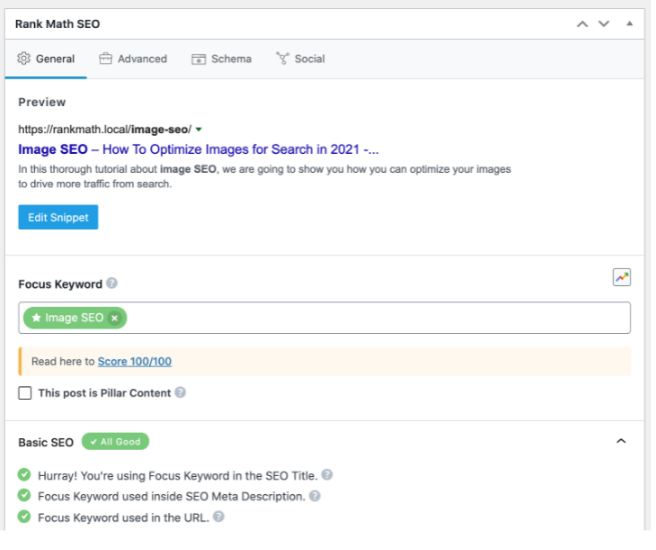Click the Rank Math SEO panel title
Viewport: 656px width, 550px height.
[x=57, y=24]
